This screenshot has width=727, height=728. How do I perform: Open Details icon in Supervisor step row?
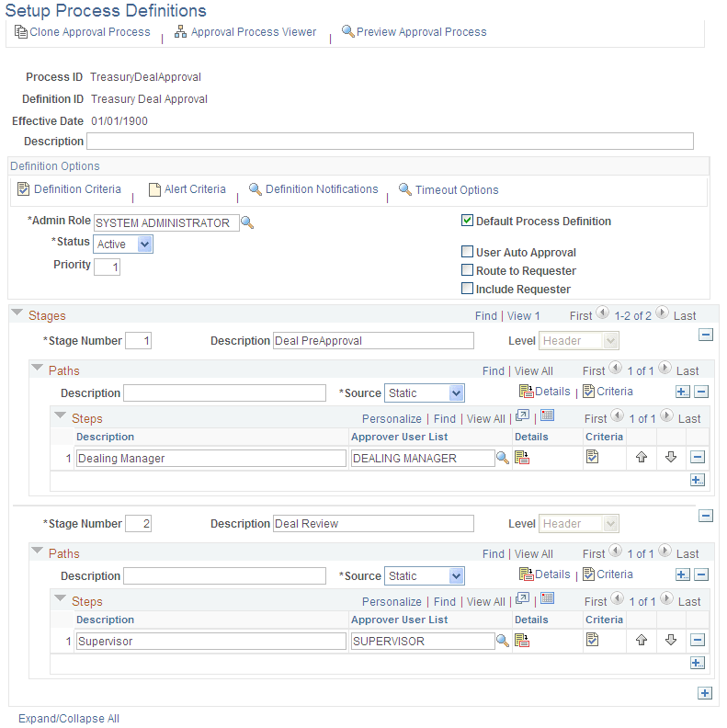point(522,641)
